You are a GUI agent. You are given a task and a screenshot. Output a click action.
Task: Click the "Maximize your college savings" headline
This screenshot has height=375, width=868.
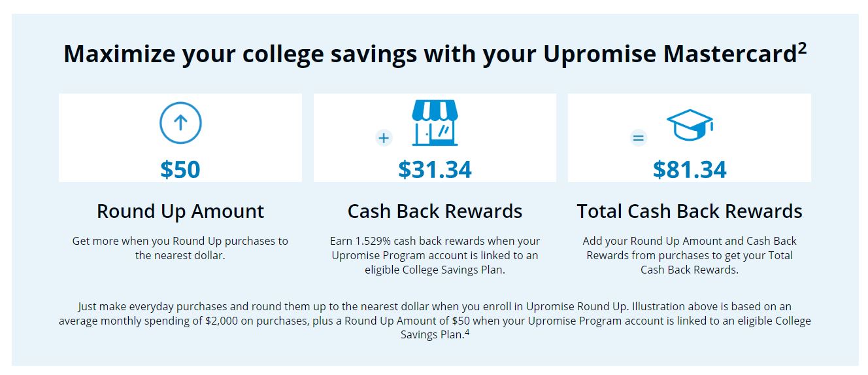pos(429,54)
